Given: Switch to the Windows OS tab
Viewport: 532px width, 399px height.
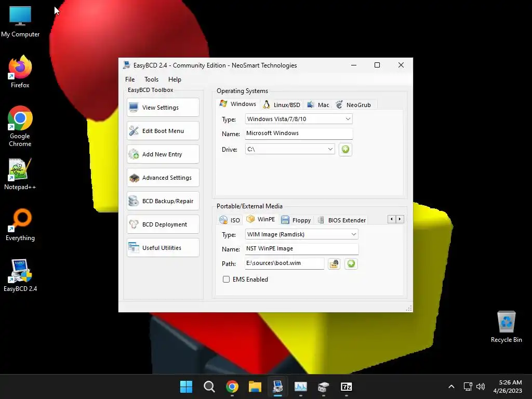Looking at the screenshot, I should (x=238, y=104).
